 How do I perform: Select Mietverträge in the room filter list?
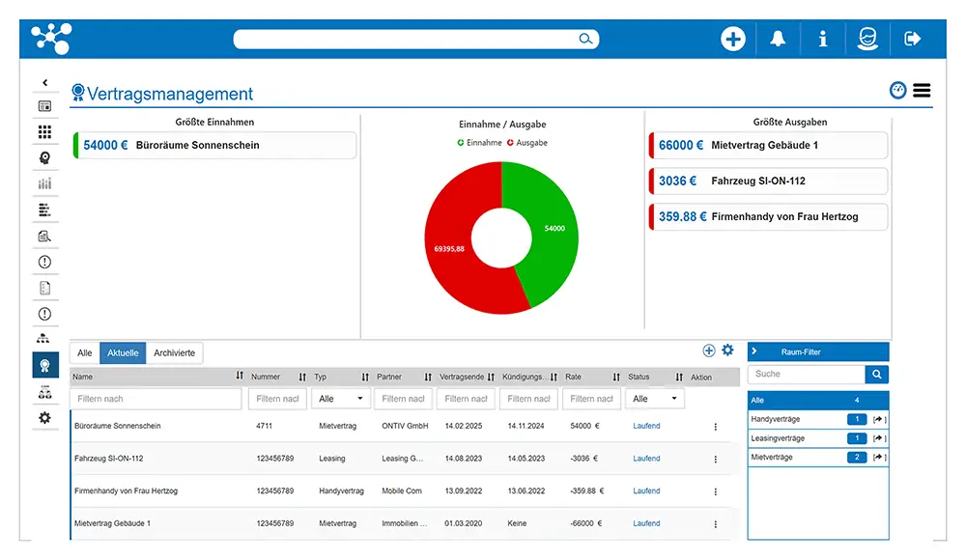click(772, 457)
